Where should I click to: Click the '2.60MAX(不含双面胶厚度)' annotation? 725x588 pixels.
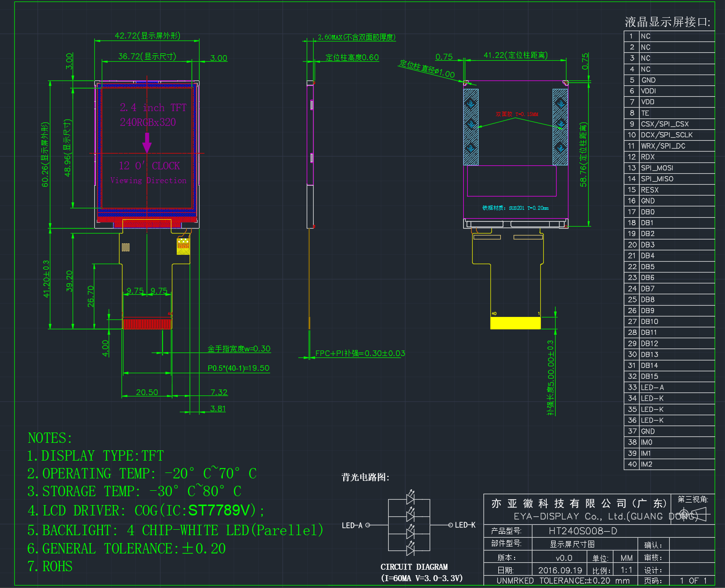[357, 37]
